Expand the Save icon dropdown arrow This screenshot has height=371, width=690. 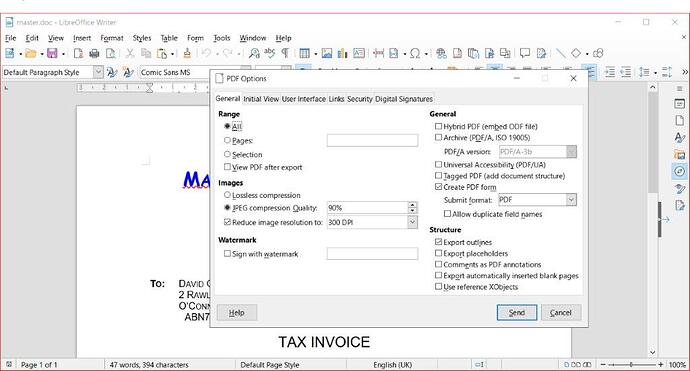click(x=63, y=54)
